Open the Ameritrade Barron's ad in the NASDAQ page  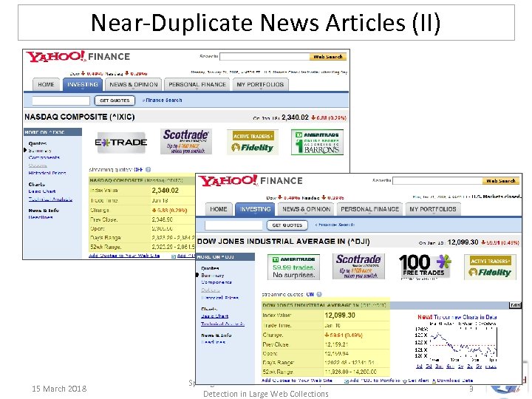click(x=318, y=142)
